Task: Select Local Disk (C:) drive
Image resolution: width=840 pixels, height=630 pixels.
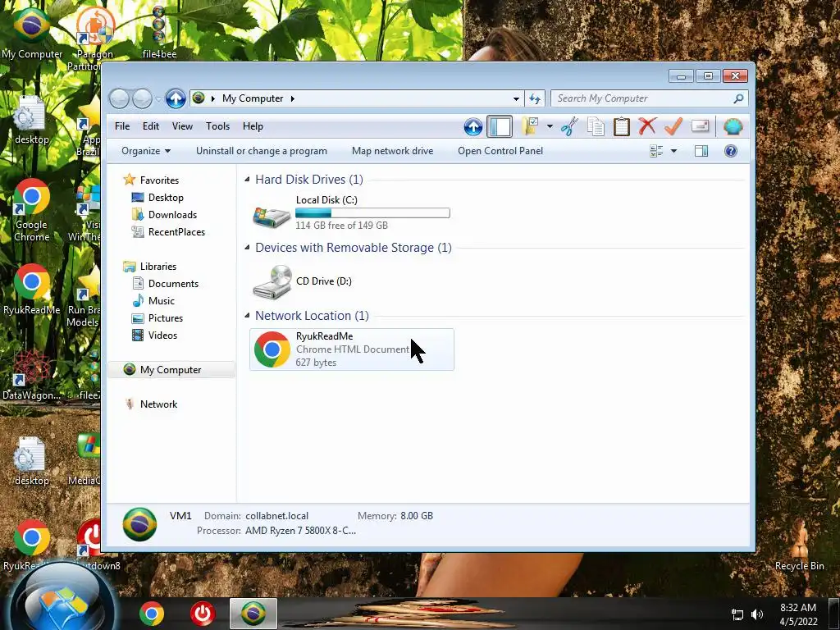Action: coord(351,212)
